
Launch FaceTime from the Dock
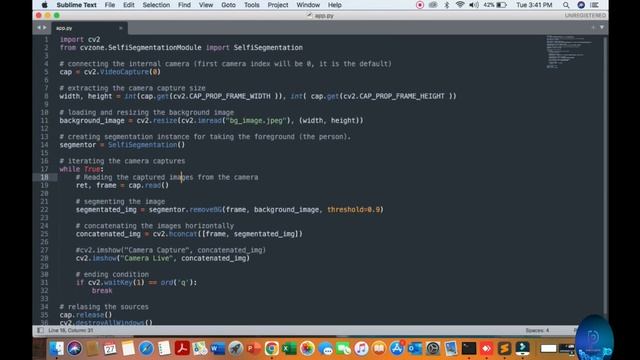coord(343,348)
